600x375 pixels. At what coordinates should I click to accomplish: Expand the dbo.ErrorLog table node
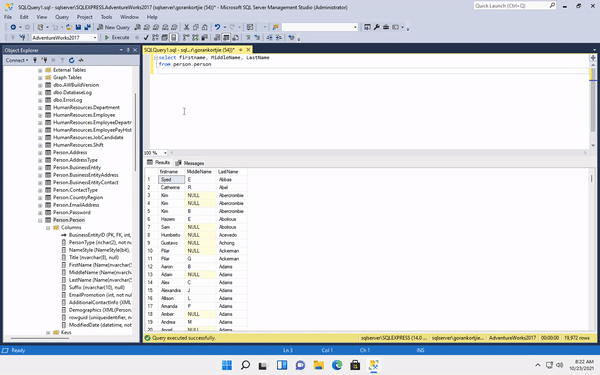click(x=40, y=100)
